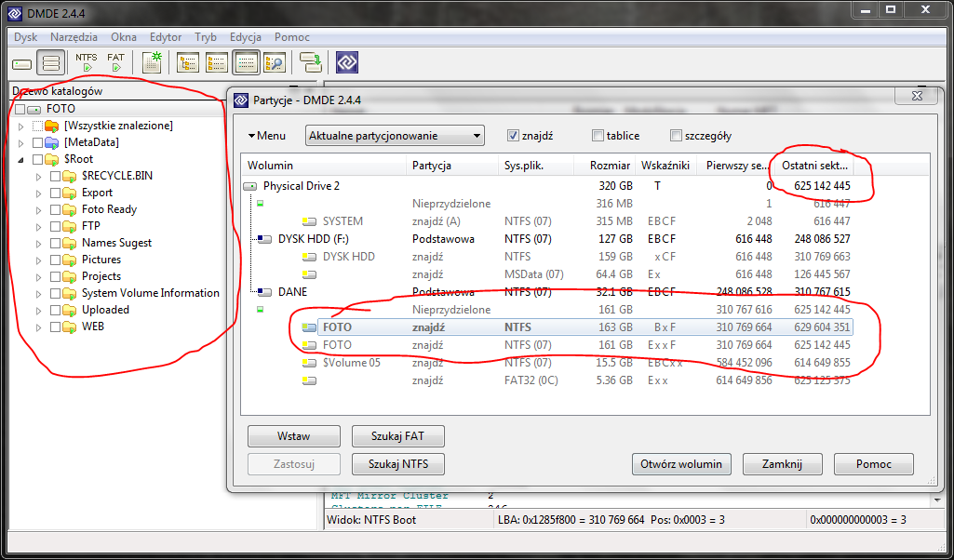Screen dimensions: 954x560
Task: Toggle the pressed disk editor view toolbar icon
Action: tap(246, 62)
